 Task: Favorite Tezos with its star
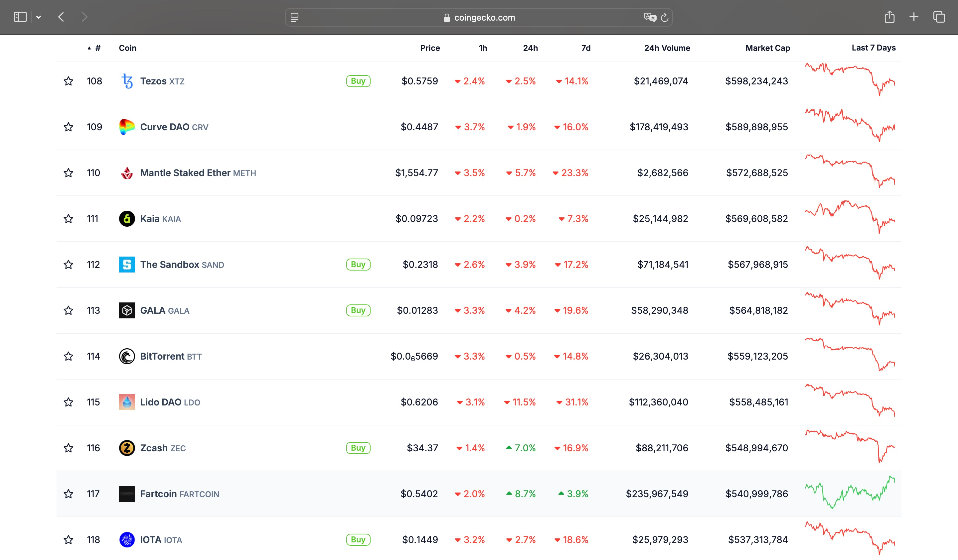(x=69, y=81)
